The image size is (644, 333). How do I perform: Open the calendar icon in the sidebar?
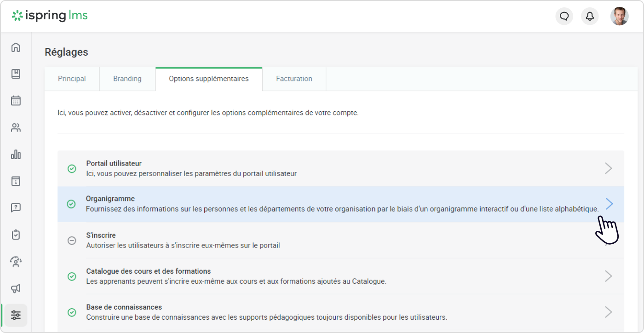click(16, 101)
